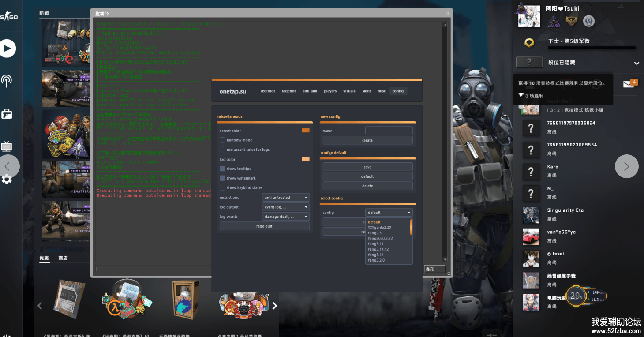This screenshot has height=337, width=644.
Task: Click the default config button
Action: tap(367, 176)
